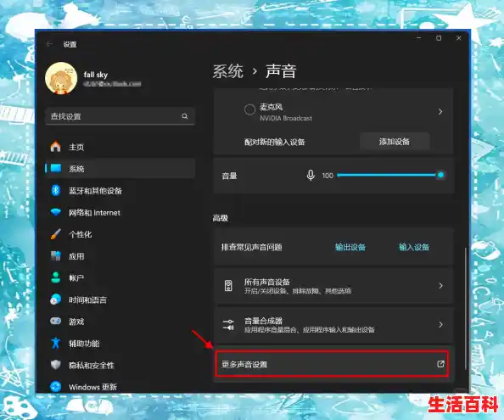
Task: Click the input volume slider thumb
Action: point(440,175)
